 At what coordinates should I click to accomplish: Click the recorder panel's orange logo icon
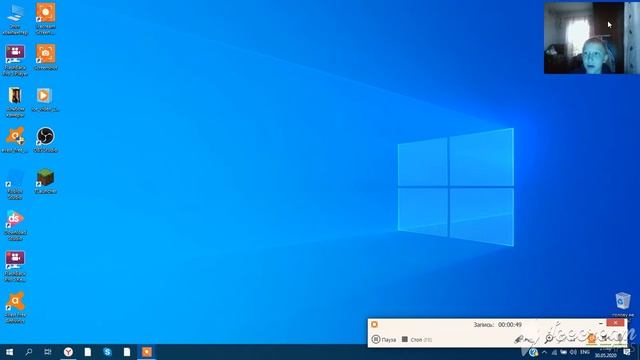(x=374, y=324)
